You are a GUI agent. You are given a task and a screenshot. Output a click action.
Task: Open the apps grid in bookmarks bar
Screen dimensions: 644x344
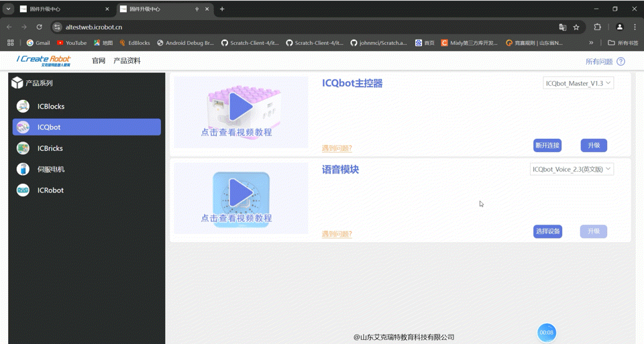click(x=11, y=43)
